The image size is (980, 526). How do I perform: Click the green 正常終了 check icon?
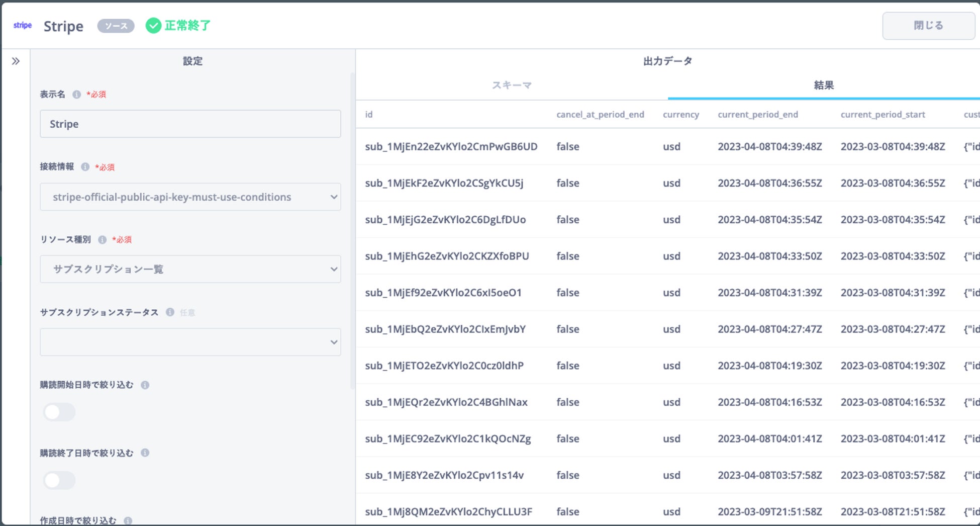[153, 26]
